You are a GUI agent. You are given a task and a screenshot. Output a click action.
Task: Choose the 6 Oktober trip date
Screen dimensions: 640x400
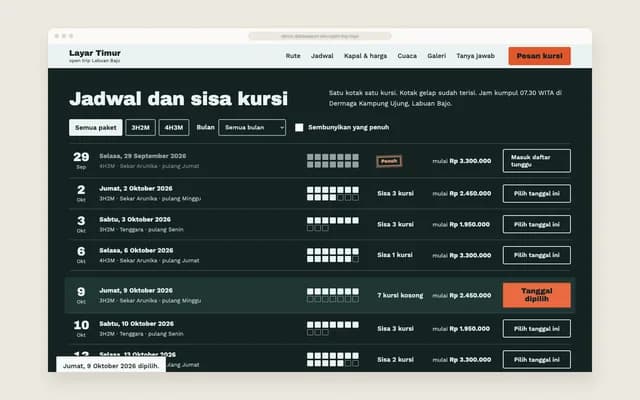pyautogui.click(x=536, y=255)
